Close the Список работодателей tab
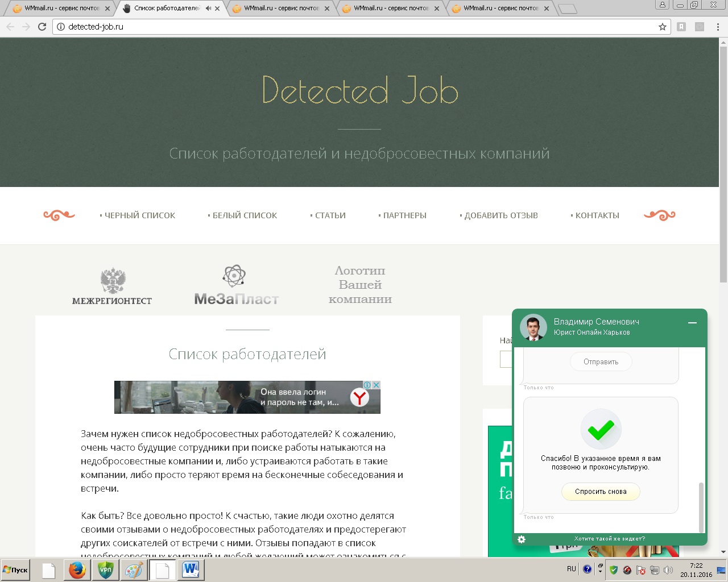This screenshot has width=728, height=582. tap(217, 9)
